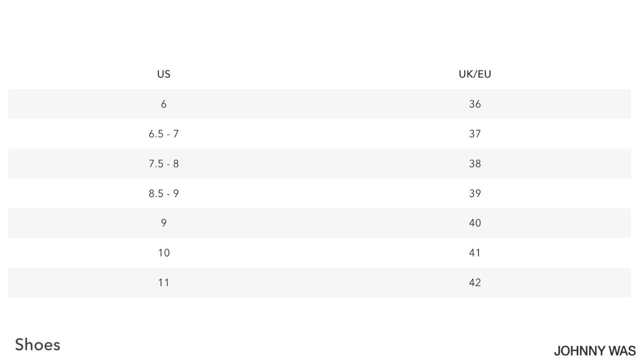Open the JOHNNY WAS brand logo
This screenshot has height=362, width=644.
point(594,350)
